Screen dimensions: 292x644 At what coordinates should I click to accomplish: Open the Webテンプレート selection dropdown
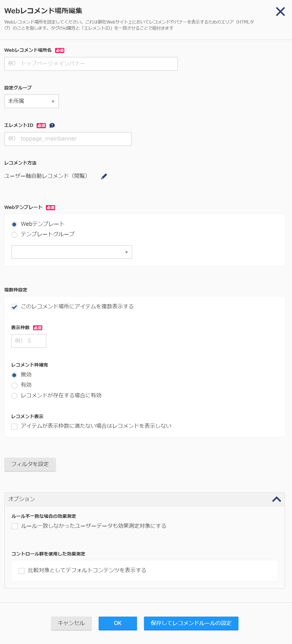pos(72,252)
